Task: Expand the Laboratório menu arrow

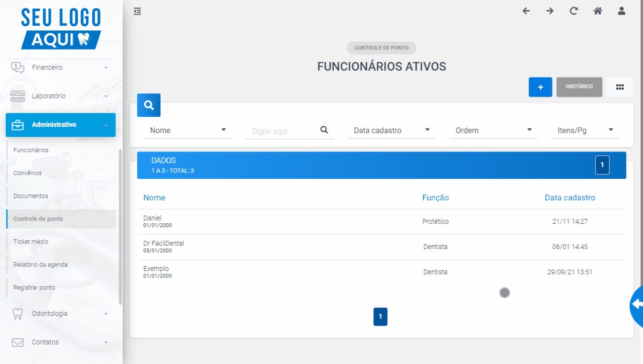Action: click(x=106, y=96)
